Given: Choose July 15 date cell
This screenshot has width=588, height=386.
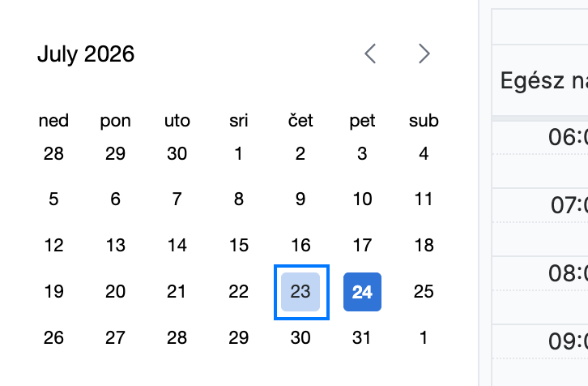Looking at the screenshot, I should click(238, 245).
